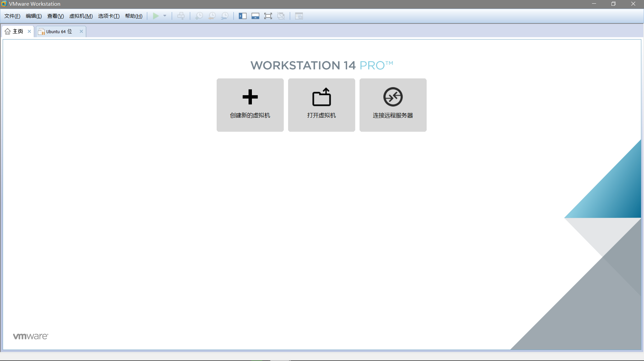Screen dimensions: 644x361
Task: Click the open folder arrow icon
Action: click(322, 97)
